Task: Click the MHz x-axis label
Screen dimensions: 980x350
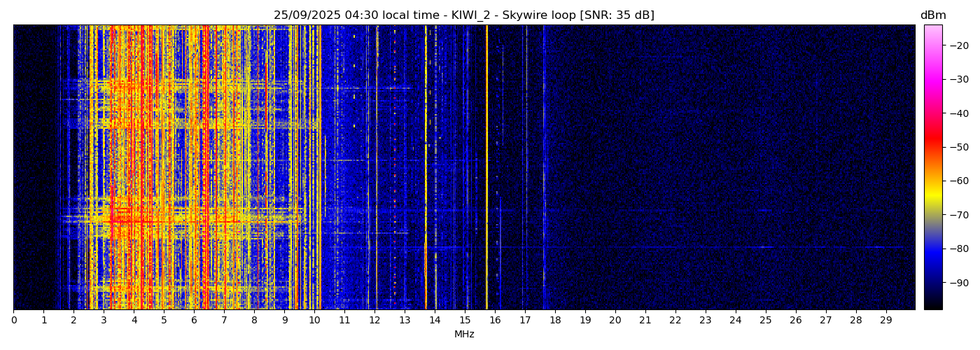Action: tap(464, 335)
